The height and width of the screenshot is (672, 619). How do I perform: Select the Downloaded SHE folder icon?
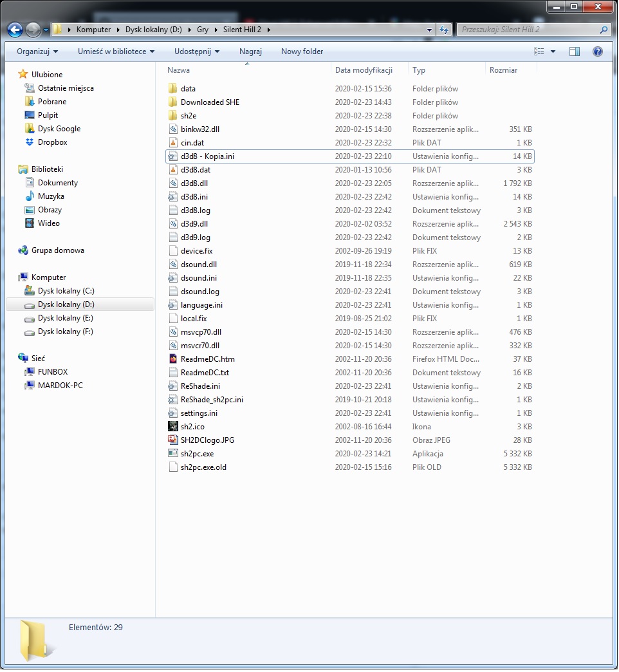pyautogui.click(x=173, y=102)
